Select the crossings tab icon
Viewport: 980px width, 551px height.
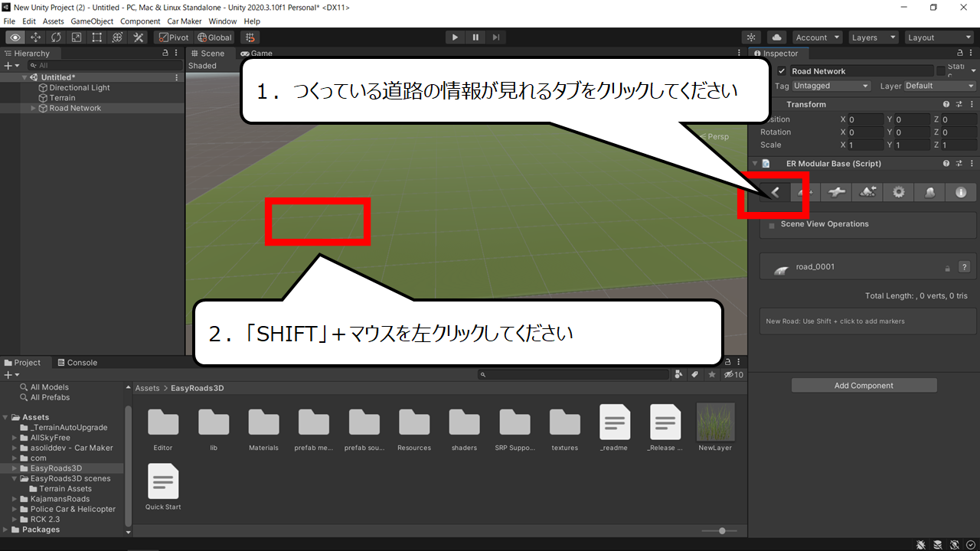(x=837, y=192)
